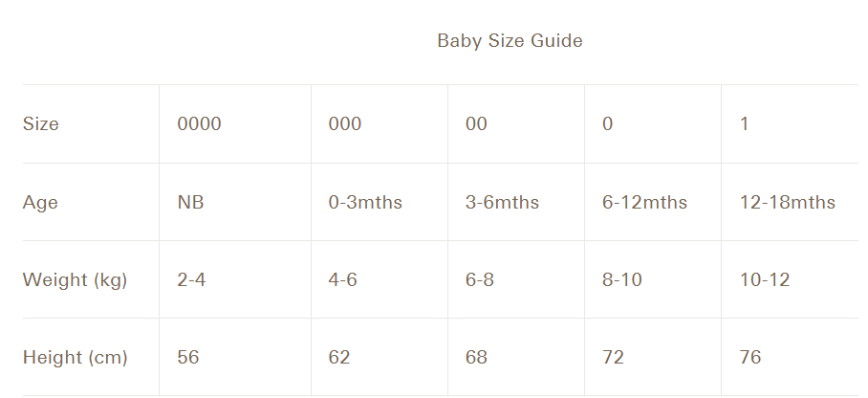Select the 0-3mths age cell
This screenshot has width=868, height=398.
click(x=365, y=203)
